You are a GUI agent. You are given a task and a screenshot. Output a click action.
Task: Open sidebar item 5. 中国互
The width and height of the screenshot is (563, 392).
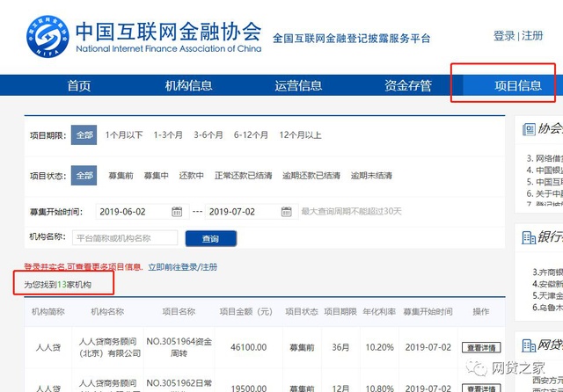pyautogui.click(x=545, y=182)
